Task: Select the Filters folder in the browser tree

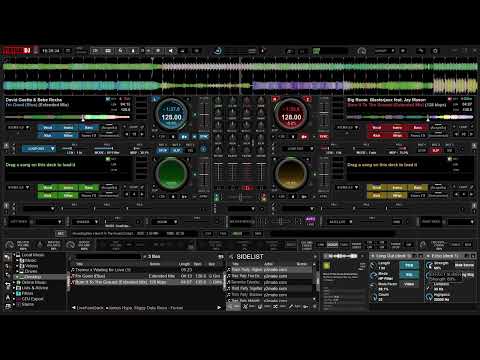Action: point(27,293)
